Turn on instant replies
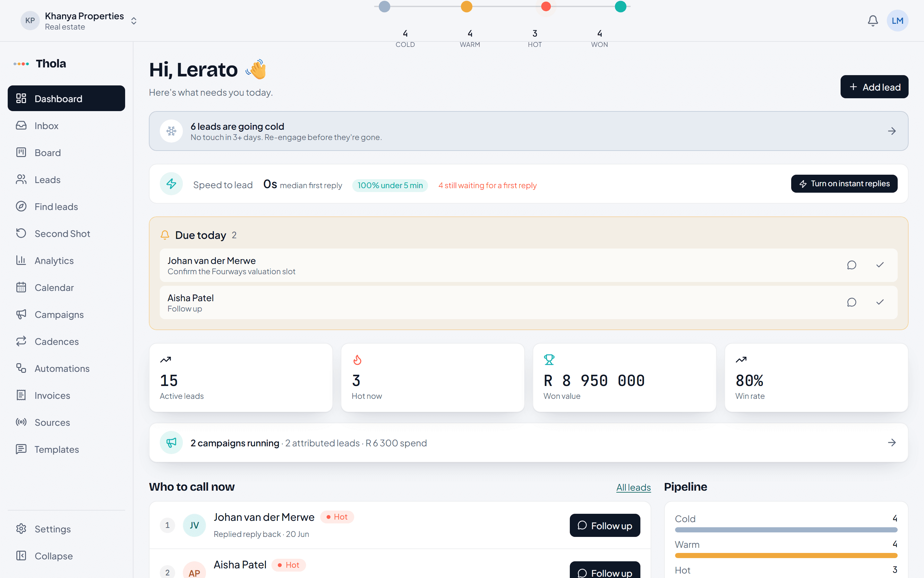The height and width of the screenshot is (578, 924). coord(844,184)
